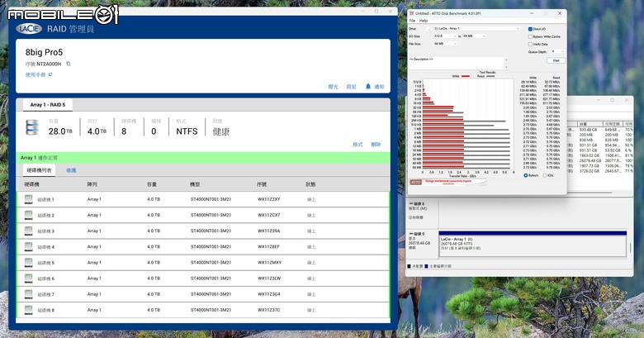Click the 燈光 light link

(x=333, y=87)
